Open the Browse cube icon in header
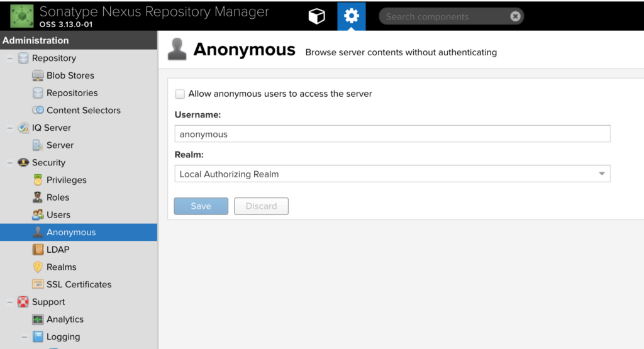Screen dimensions: 644x349 [317, 16]
